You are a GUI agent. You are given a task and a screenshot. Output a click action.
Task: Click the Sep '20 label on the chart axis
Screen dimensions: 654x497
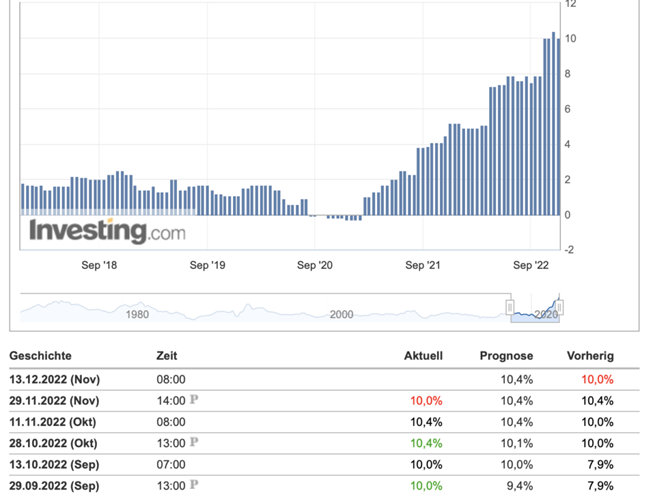point(315,265)
